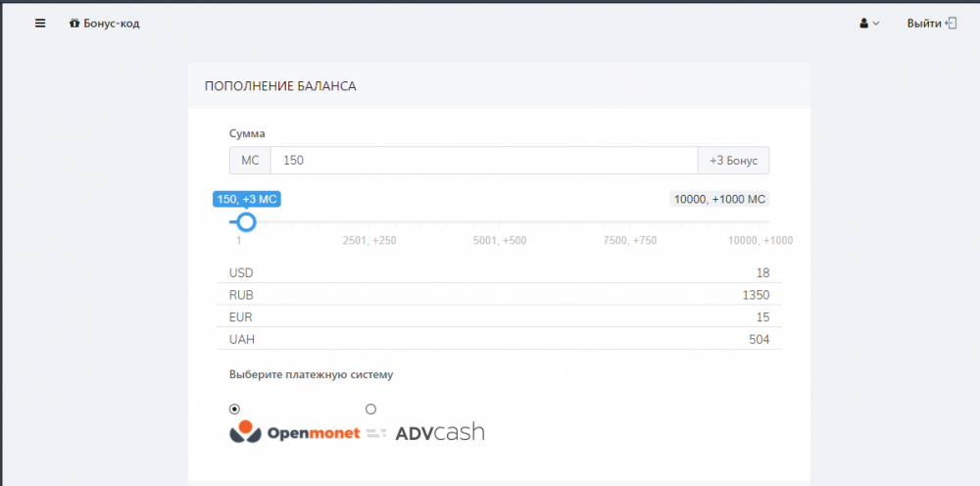Screen dimensions: 980x486
Task: Click the Сумма amount input field
Action: [483, 160]
